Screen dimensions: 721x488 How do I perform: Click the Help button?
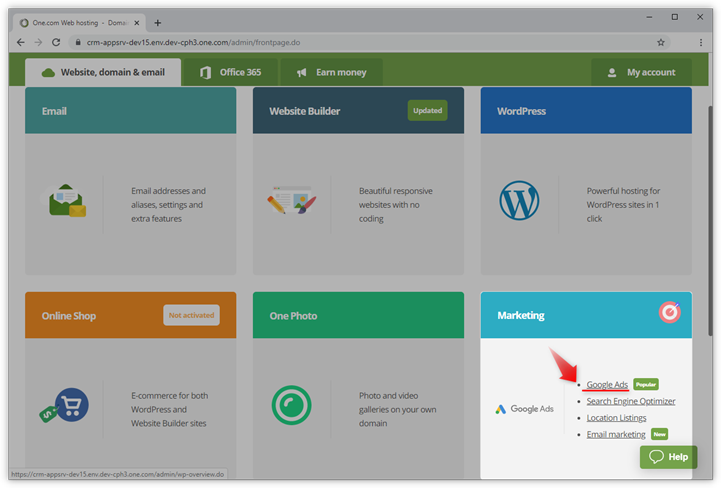pos(669,457)
